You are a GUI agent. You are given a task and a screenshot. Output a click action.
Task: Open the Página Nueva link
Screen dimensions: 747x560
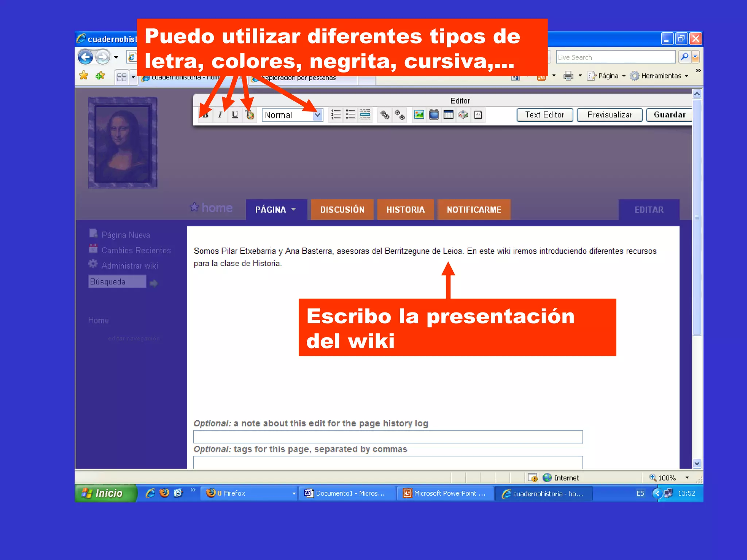(x=125, y=235)
